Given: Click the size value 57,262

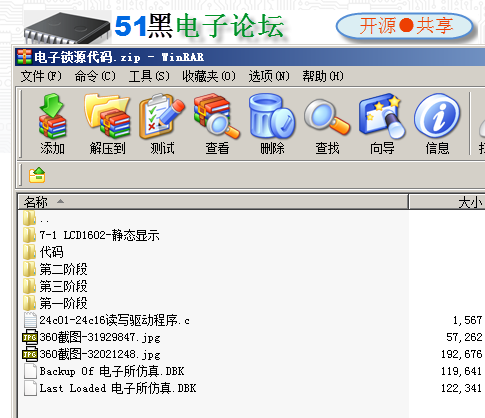Looking at the screenshot, I should tap(464, 337).
